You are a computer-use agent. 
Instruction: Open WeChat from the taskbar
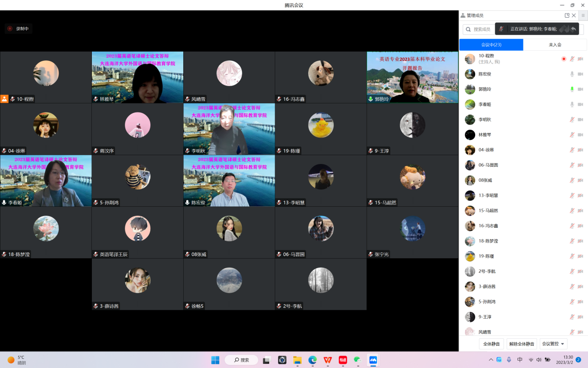tap(357, 360)
